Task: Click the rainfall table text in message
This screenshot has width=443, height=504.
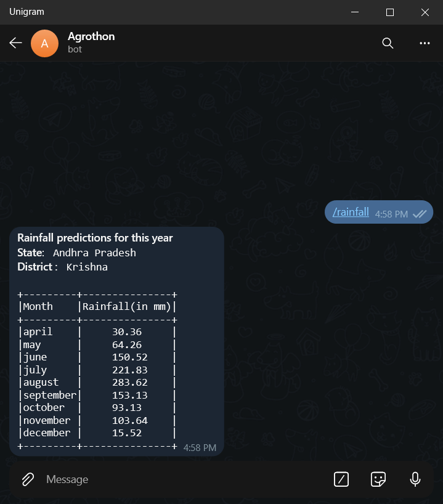Action: click(x=97, y=370)
